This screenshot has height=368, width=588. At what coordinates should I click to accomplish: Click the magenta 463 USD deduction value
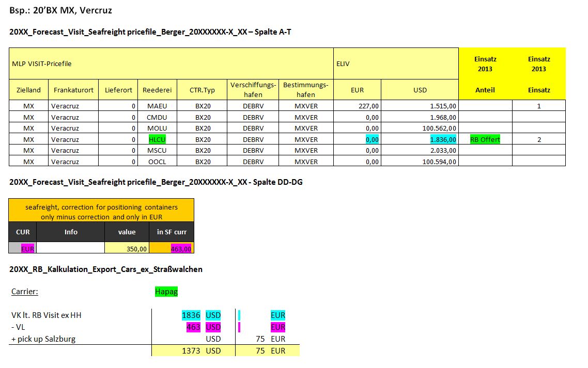click(193, 327)
